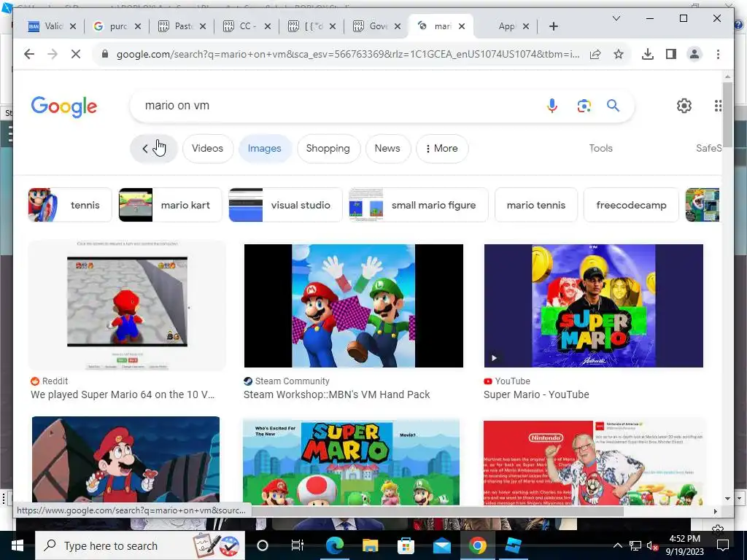Open Chrome downloads icon
The image size is (747, 560).
pos(648,54)
